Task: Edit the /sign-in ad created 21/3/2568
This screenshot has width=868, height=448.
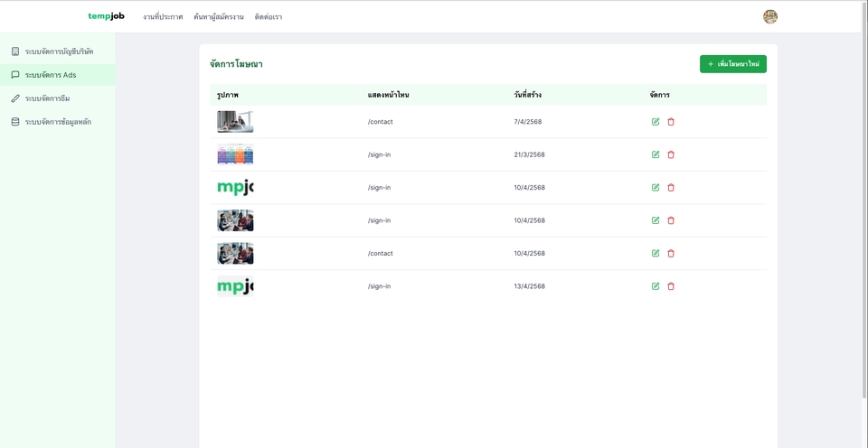Action: [x=656, y=154]
